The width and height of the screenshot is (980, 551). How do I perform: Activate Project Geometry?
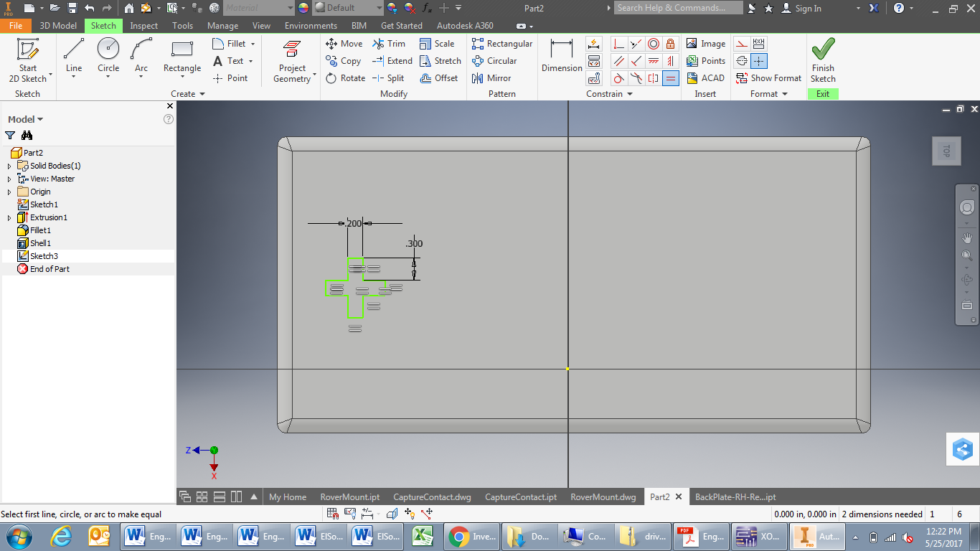click(x=292, y=62)
